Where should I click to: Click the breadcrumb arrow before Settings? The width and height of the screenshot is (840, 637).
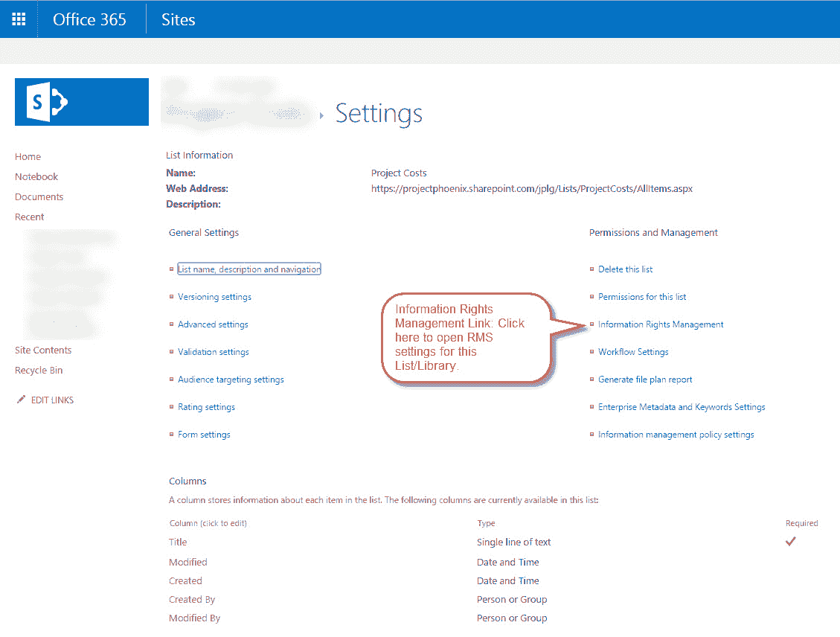tap(321, 114)
